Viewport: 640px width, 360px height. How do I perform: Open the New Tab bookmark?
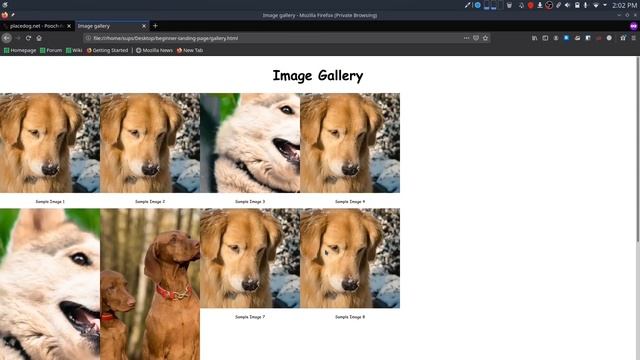(x=190, y=50)
